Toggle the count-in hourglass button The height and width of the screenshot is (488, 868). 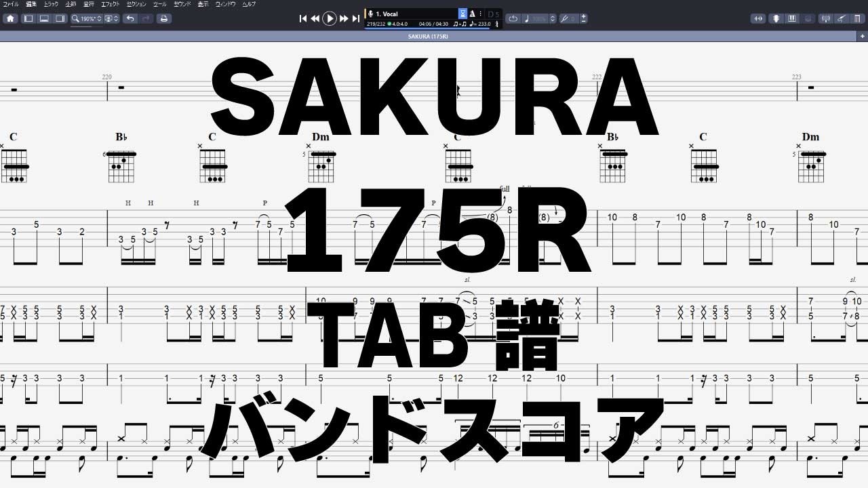(x=463, y=14)
